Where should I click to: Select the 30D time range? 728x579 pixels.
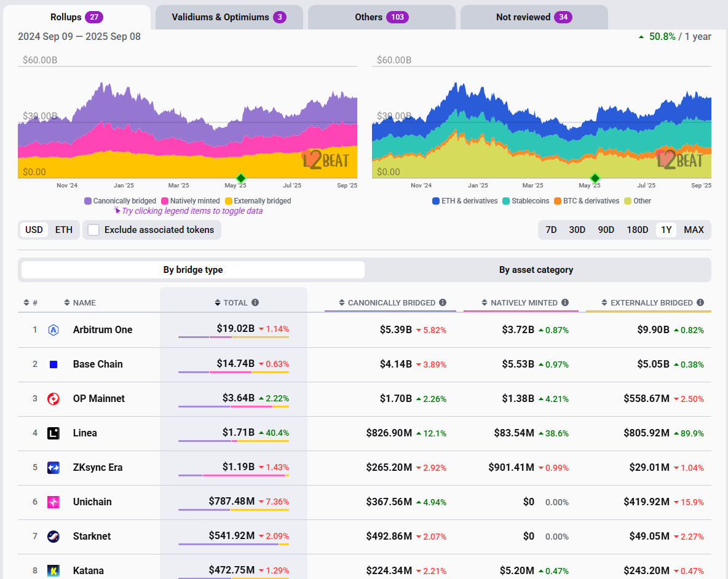tap(577, 230)
